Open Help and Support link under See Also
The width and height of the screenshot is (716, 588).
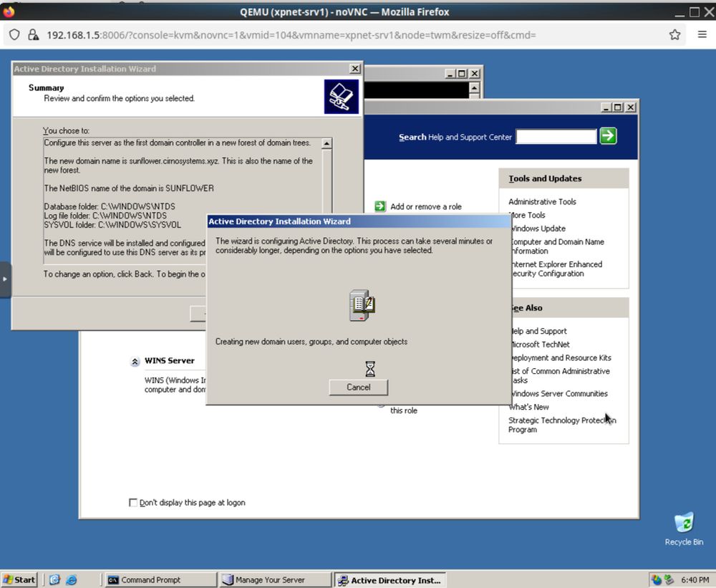point(539,331)
